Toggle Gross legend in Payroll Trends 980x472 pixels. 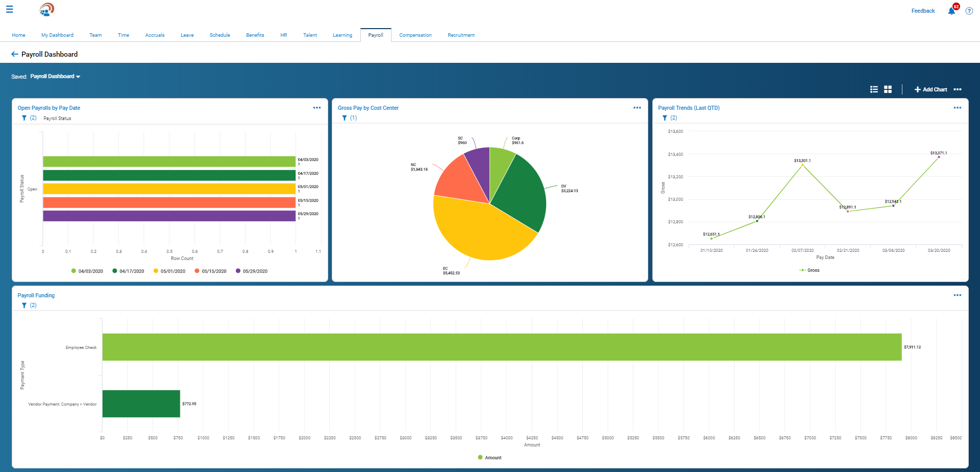(x=810, y=270)
